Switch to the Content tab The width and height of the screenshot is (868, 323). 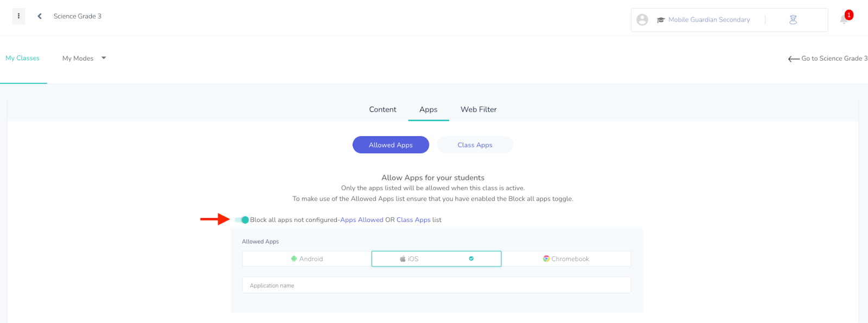pyautogui.click(x=382, y=110)
